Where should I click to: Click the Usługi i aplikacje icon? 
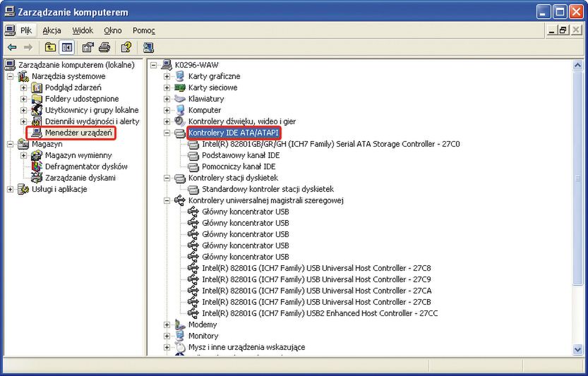[x=23, y=189]
